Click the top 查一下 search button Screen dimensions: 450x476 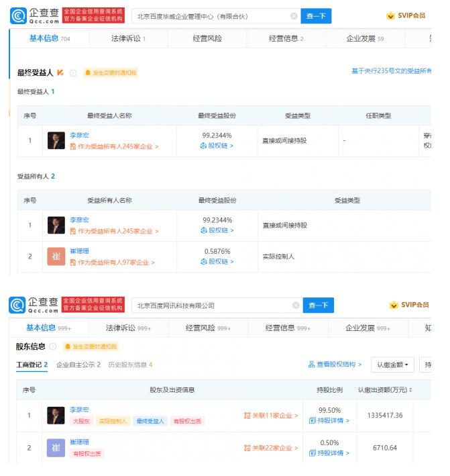pos(316,16)
